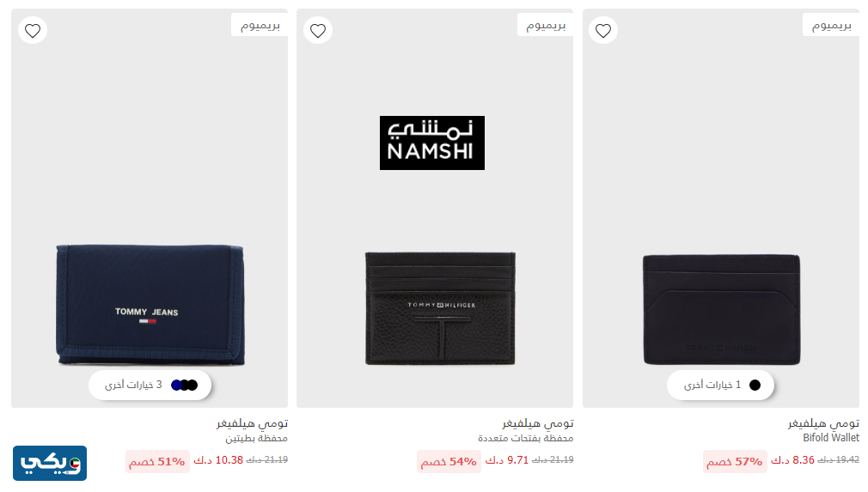Click the premium tag on the card holder
The height and width of the screenshot is (492, 868).
545,26
